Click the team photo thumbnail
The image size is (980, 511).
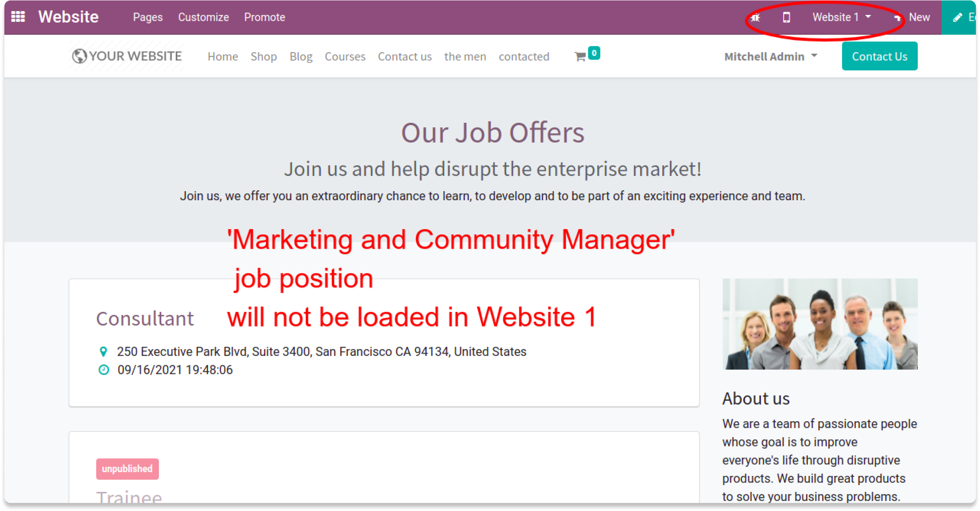pos(820,324)
